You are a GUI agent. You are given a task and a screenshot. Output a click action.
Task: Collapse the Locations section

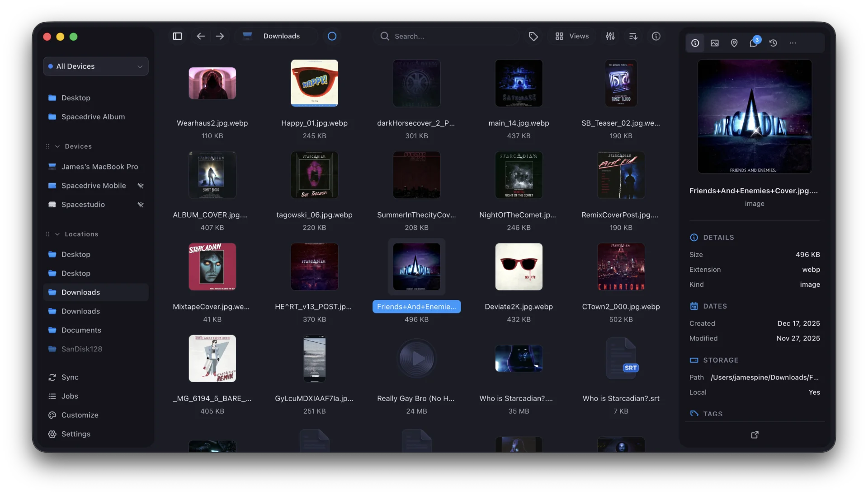[57, 234]
